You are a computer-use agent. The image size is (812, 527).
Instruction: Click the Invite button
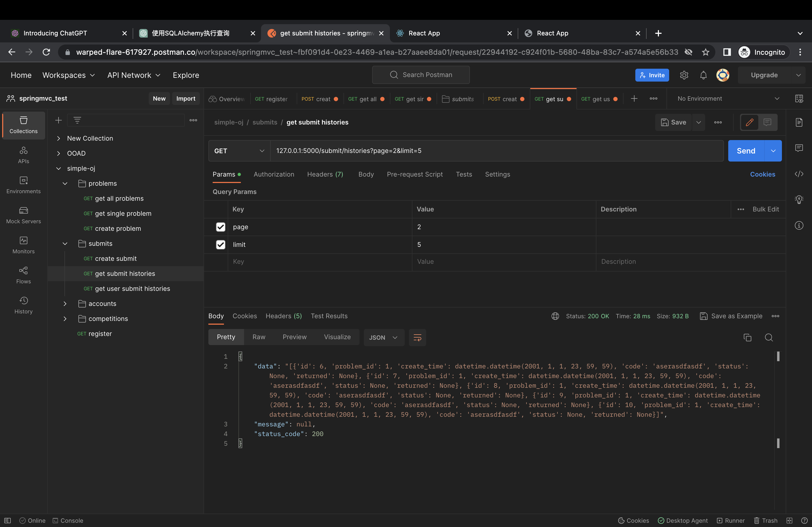(652, 75)
